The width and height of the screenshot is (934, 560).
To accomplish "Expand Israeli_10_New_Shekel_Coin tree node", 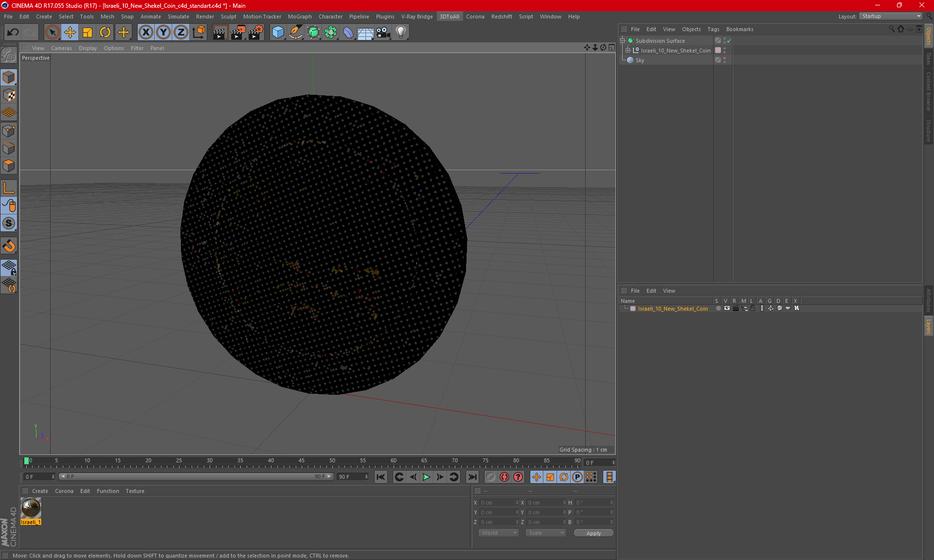I will (628, 50).
